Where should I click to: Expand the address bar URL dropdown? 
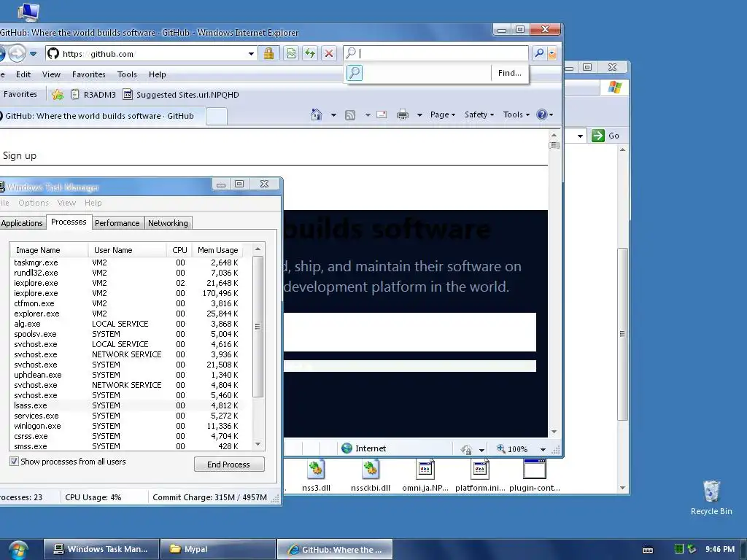coord(251,54)
